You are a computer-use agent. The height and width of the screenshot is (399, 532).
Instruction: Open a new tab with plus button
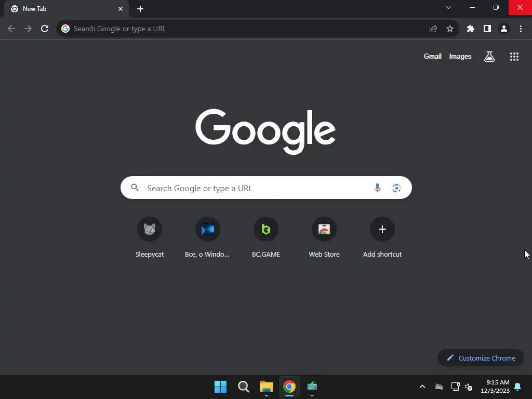(140, 9)
